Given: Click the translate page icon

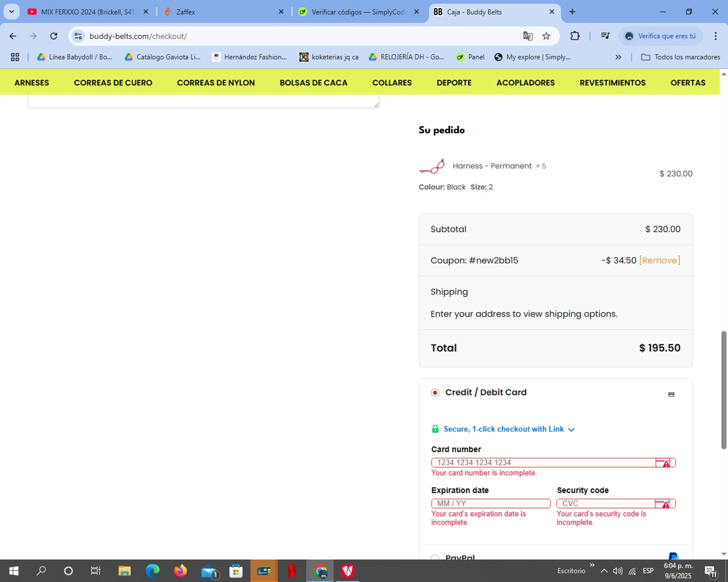Looking at the screenshot, I should point(528,36).
